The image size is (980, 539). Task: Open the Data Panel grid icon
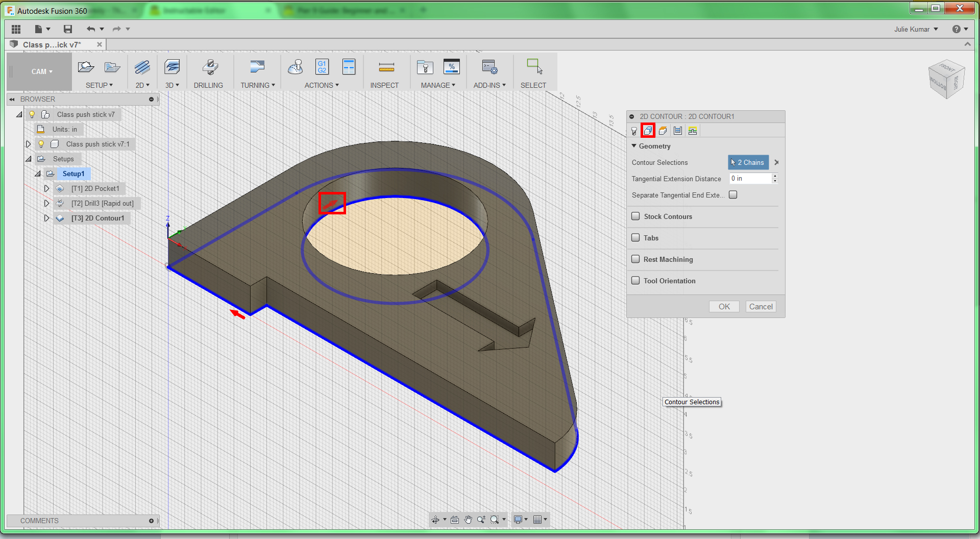click(16, 29)
